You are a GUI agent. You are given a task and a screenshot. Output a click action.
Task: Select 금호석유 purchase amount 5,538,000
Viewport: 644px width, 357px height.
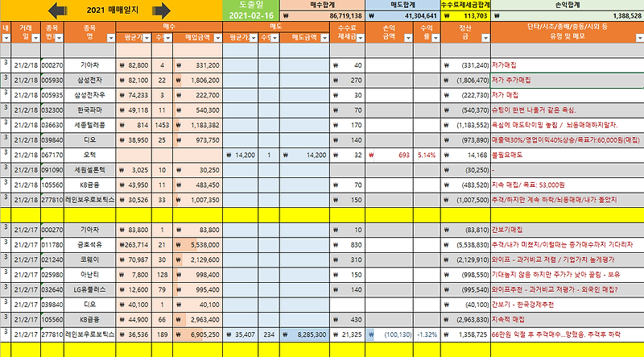pyautogui.click(x=197, y=245)
